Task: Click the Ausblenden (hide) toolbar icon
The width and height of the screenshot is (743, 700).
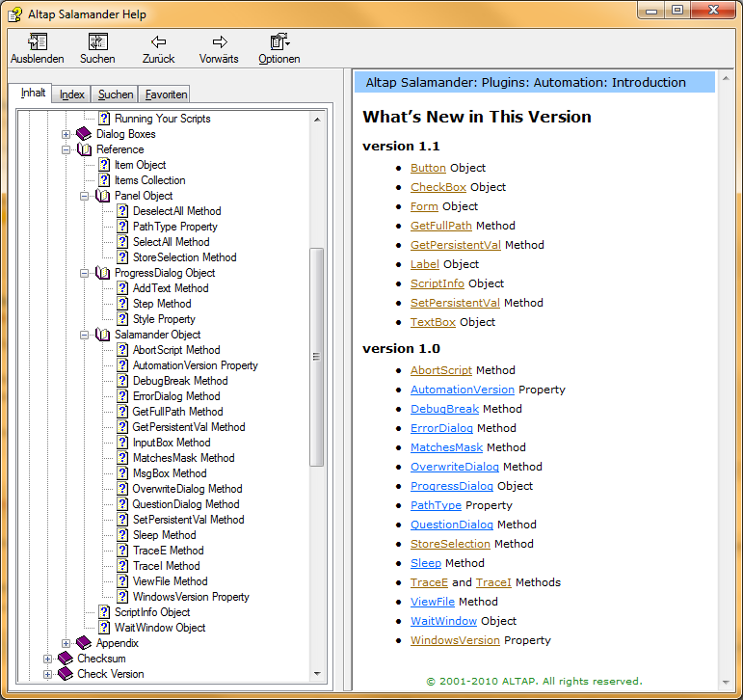Action: 38,41
